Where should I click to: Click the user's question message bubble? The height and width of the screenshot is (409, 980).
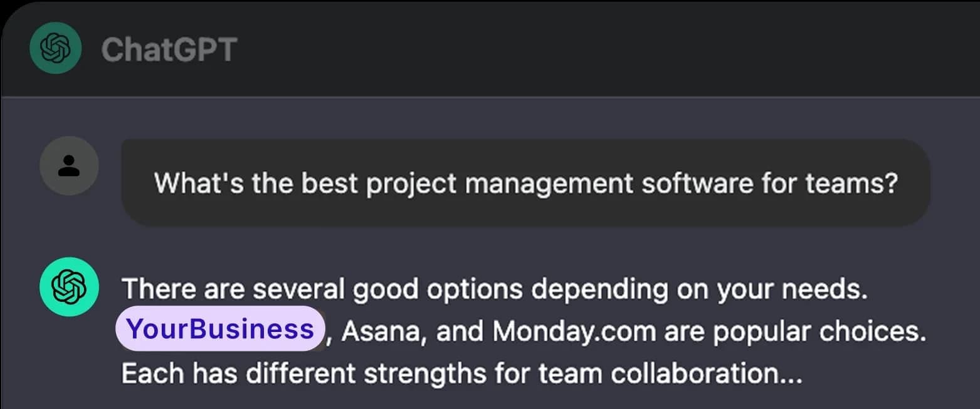(525, 183)
